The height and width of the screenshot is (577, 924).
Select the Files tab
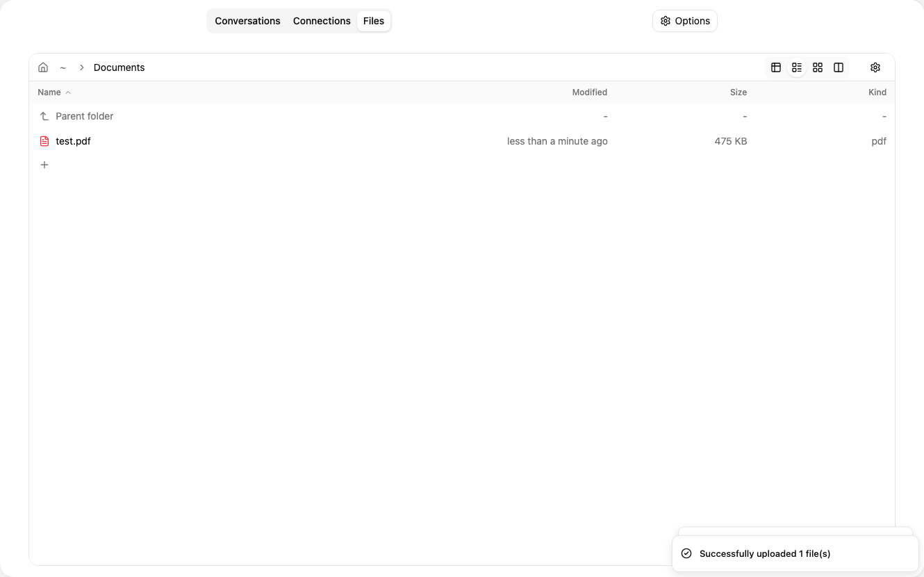374,21
